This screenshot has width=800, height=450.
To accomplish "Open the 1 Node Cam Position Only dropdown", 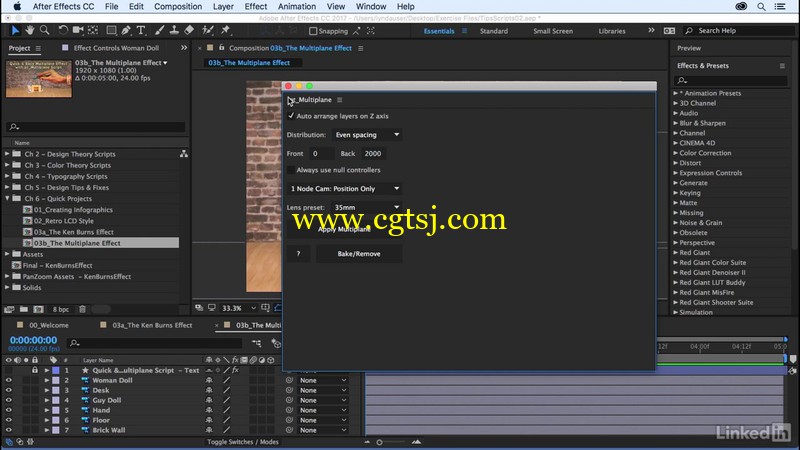I will pos(344,189).
